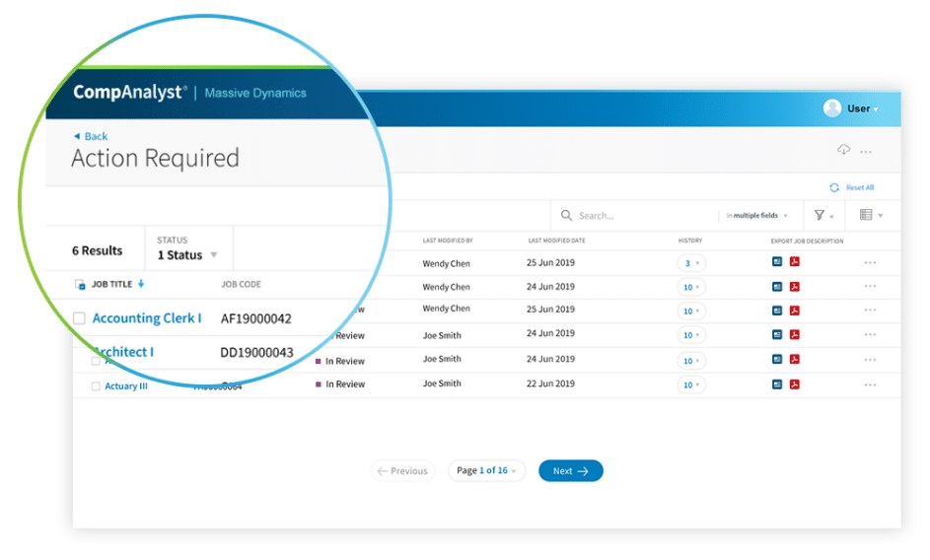The height and width of the screenshot is (560, 930).
Task: Click the History column header
Action: 690,241
